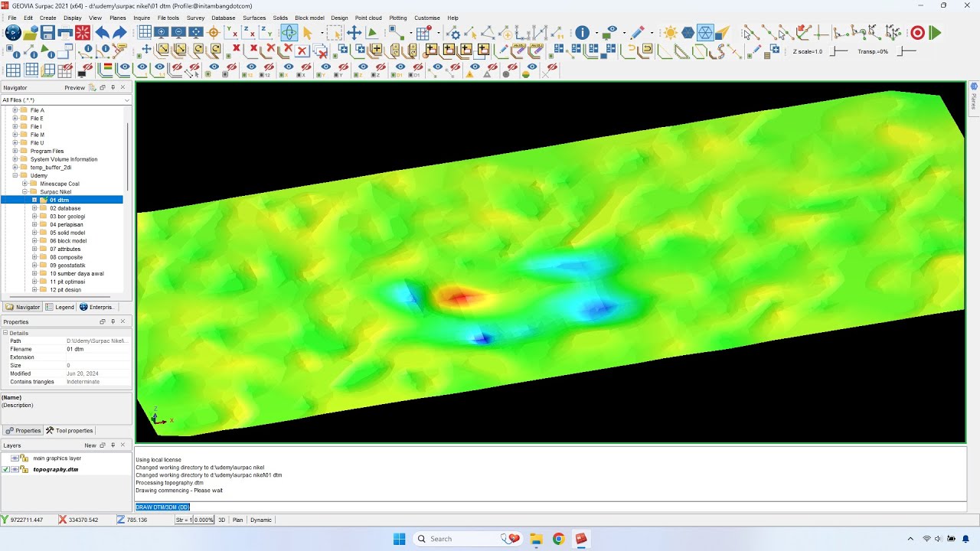Open the All Files filter dropdown
The image size is (980, 551).
click(x=66, y=100)
